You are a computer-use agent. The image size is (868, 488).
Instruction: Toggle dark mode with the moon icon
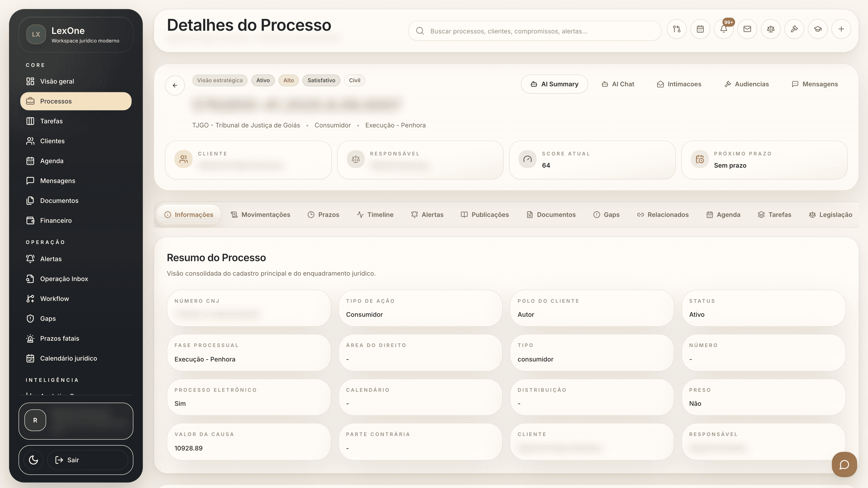33,460
